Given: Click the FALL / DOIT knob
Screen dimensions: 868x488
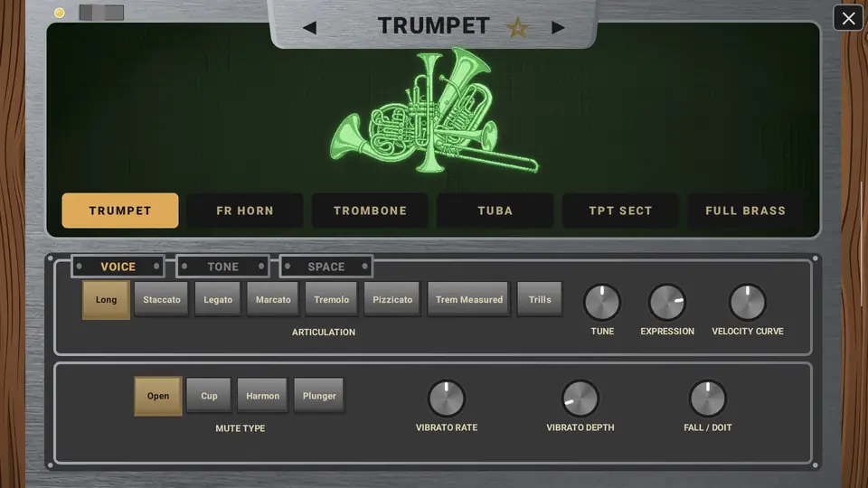Looking at the screenshot, I should (x=707, y=399).
